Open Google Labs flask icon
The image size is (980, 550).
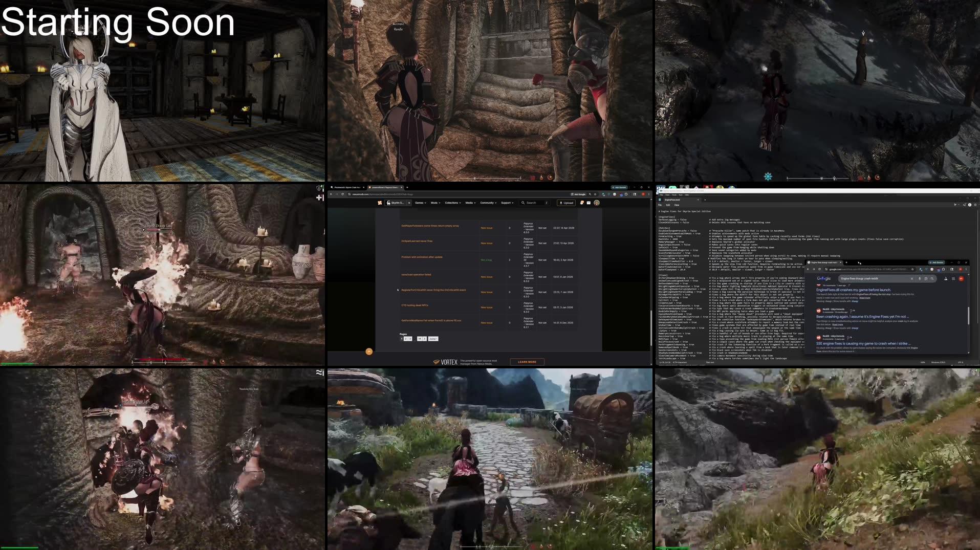point(946,279)
